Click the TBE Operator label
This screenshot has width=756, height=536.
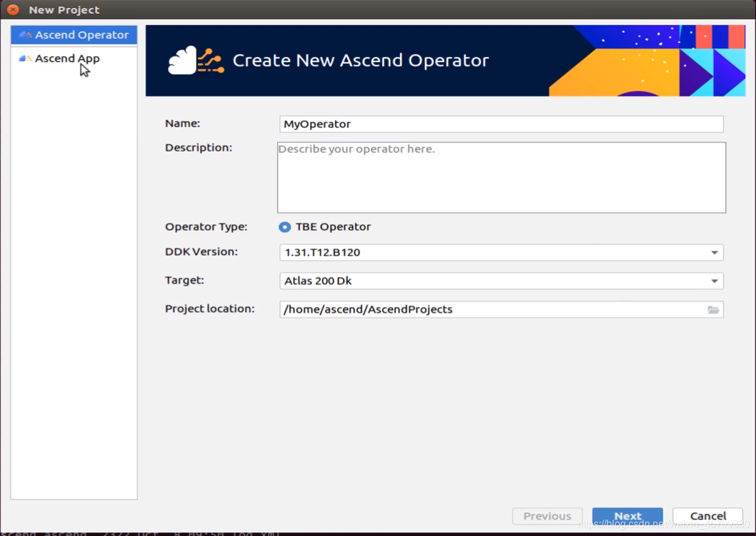coord(333,227)
